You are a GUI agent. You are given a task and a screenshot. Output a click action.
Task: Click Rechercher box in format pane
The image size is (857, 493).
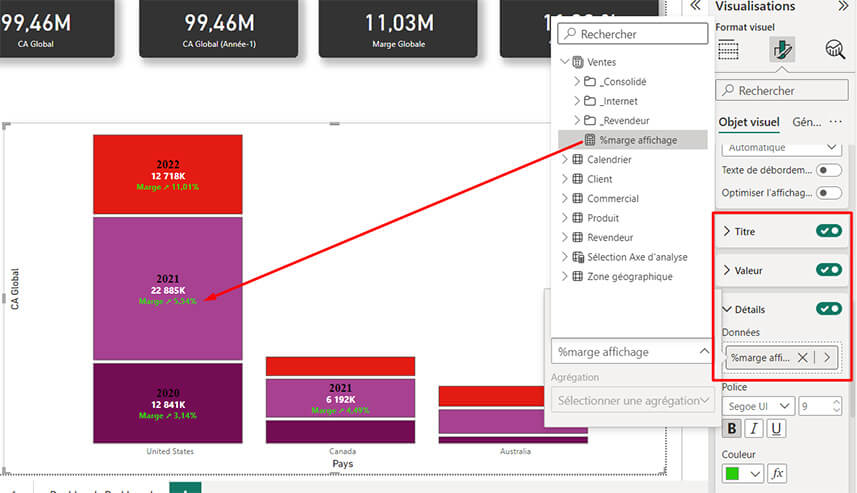[x=782, y=90]
